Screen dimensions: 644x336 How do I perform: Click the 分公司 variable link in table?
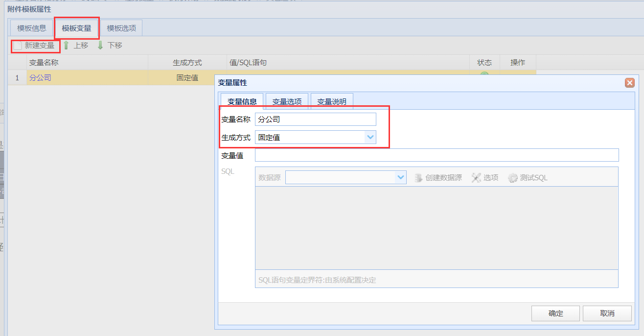(40, 77)
